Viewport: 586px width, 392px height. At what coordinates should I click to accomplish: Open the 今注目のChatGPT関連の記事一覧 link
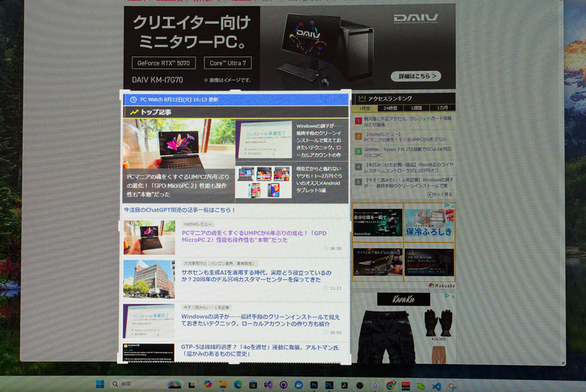tap(179, 210)
